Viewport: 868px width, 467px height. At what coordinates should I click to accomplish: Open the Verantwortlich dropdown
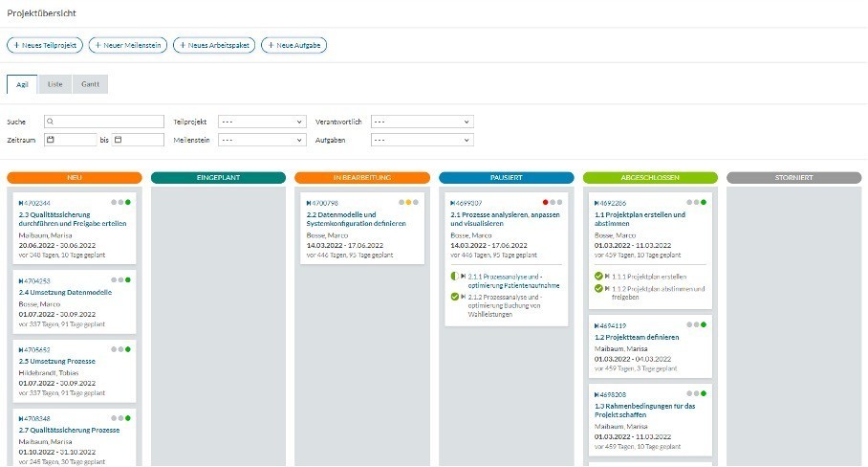[422, 122]
